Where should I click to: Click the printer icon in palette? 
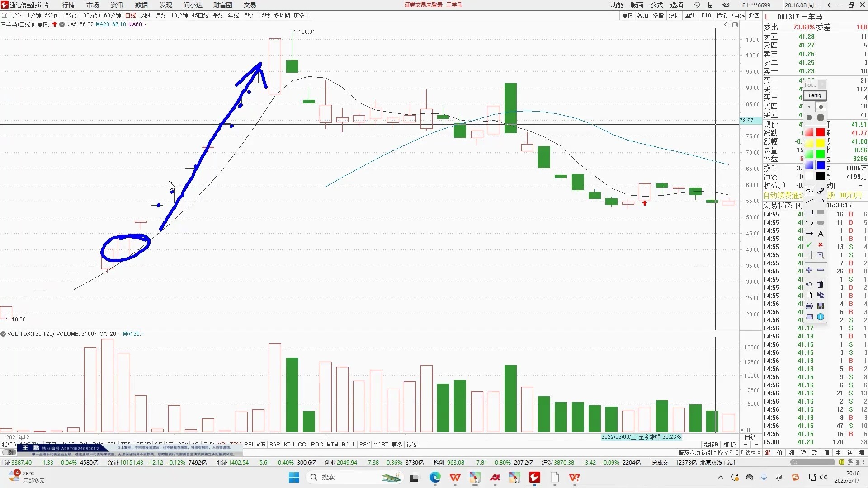pos(809,306)
